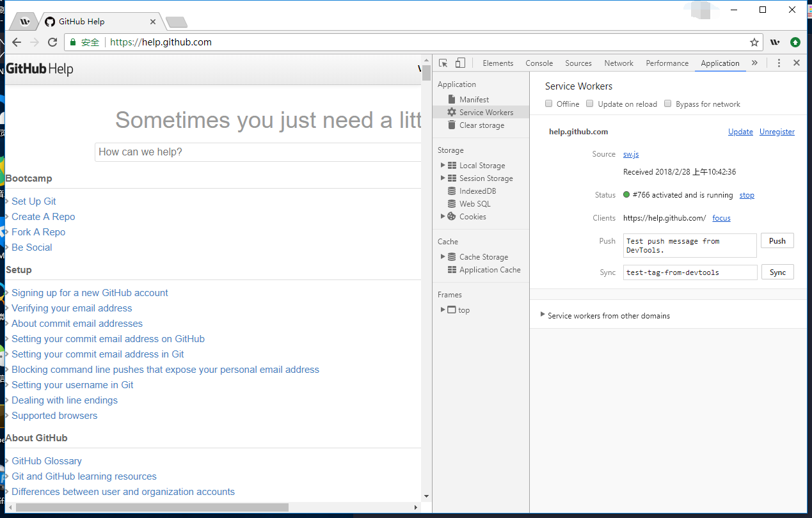Expand Service workers from other domains
This screenshot has height=518, width=812.
click(543, 315)
